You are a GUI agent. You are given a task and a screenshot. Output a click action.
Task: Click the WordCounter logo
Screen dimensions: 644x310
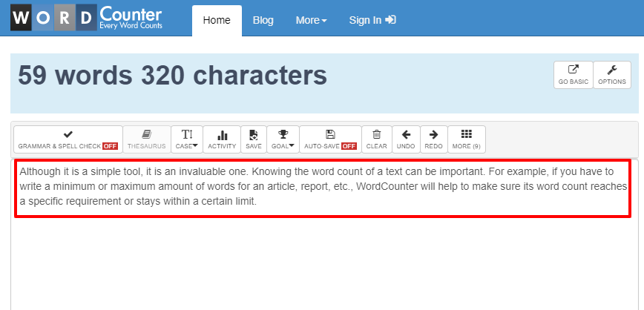click(x=87, y=19)
